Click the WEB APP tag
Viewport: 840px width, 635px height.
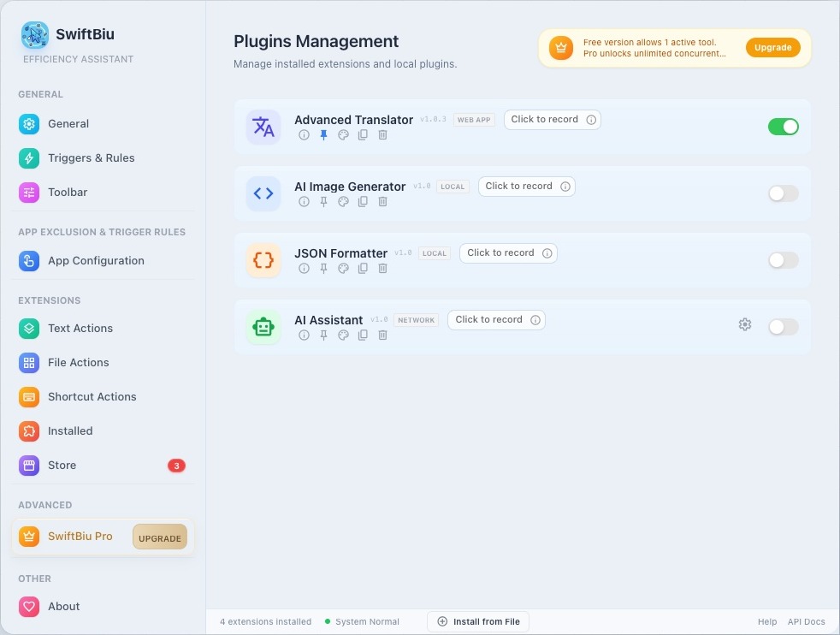tap(474, 120)
